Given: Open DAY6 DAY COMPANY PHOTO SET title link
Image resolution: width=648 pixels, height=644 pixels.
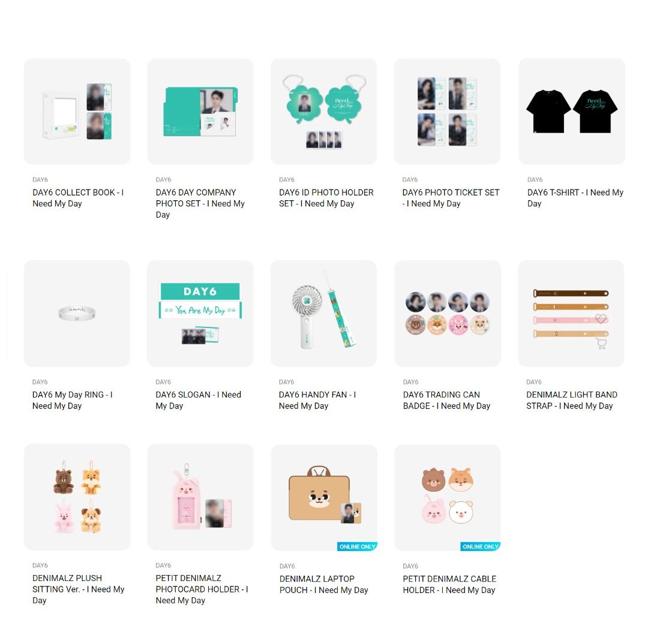Looking at the screenshot, I should [200, 204].
